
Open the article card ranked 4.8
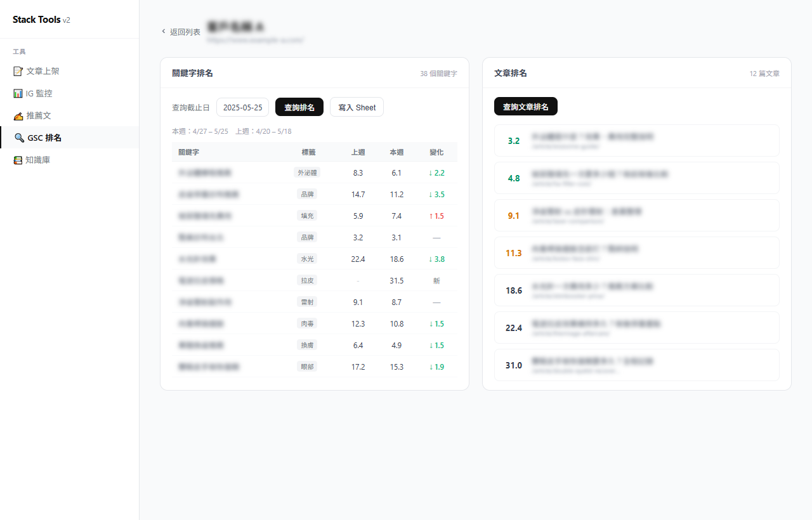pos(637,178)
